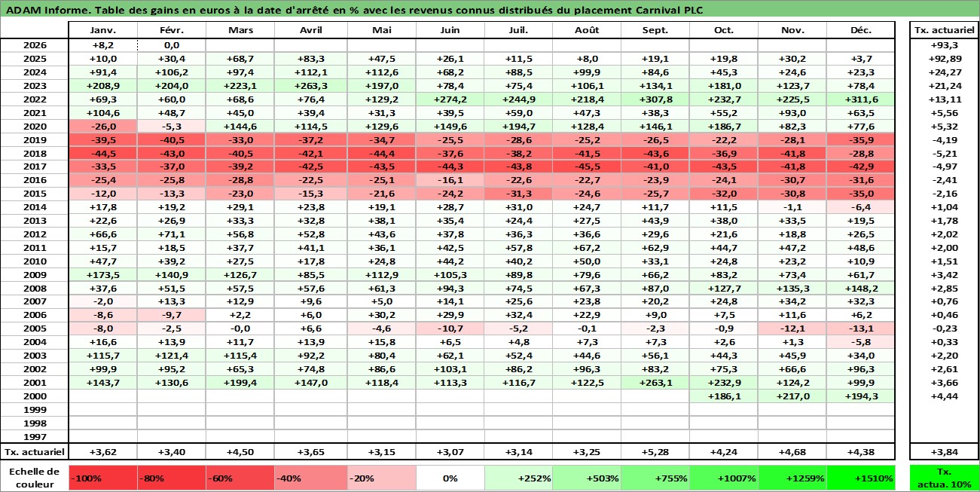
Task: Select 2012 Févr. value +71,1
Action: coord(172,234)
